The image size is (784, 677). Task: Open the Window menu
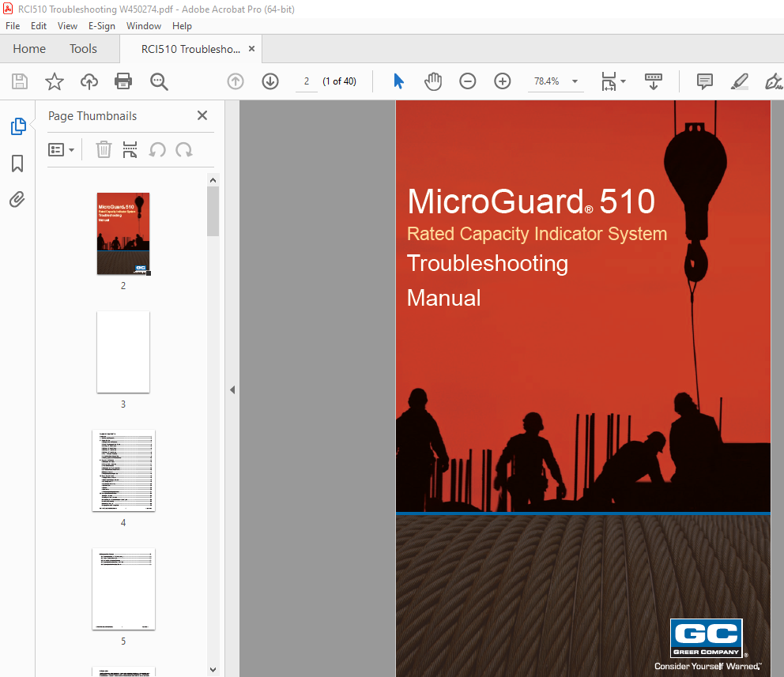coord(144,26)
